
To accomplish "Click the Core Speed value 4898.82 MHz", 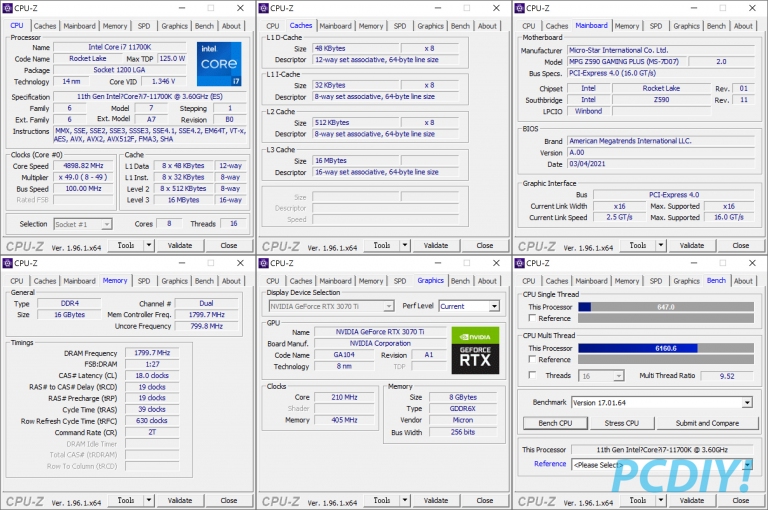I will tap(83, 166).
